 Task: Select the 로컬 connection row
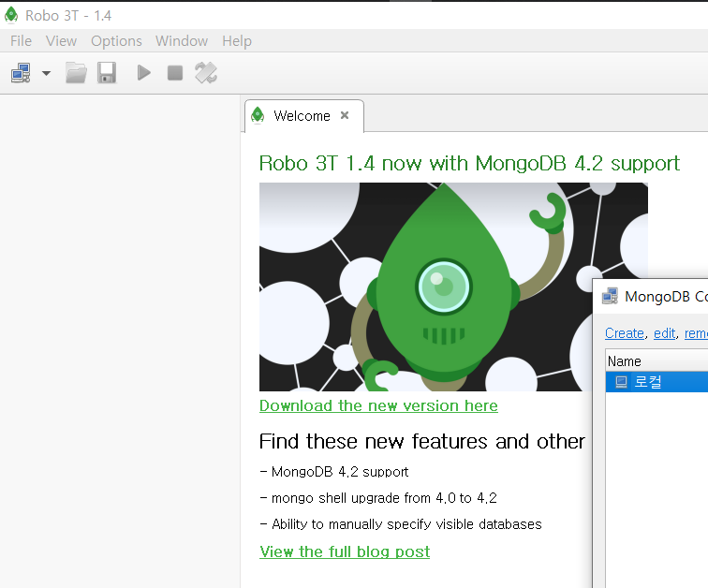(x=656, y=382)
